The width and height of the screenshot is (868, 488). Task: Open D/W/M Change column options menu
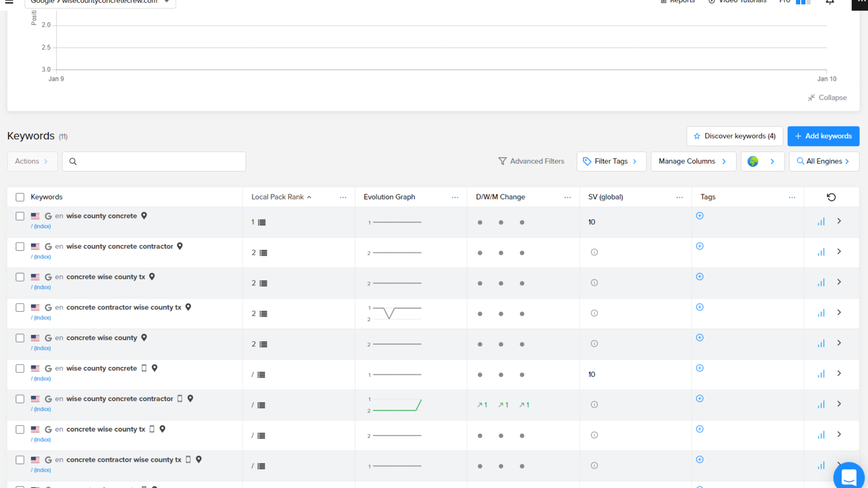[567, 197]
